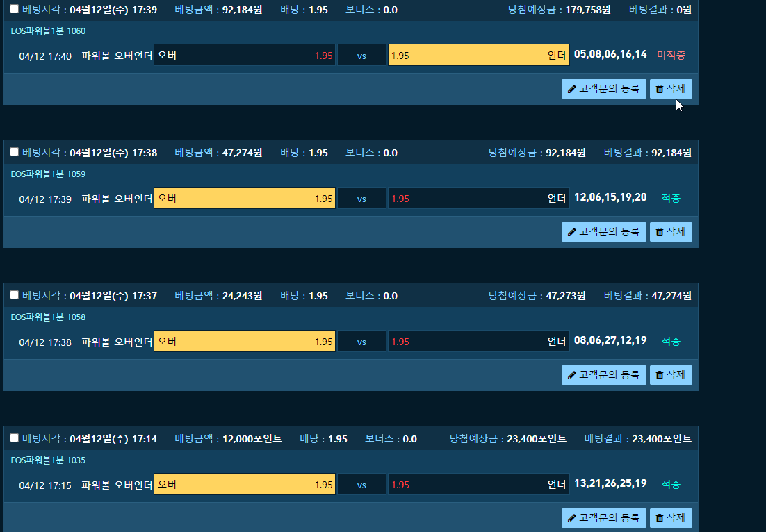The image size is (766, 532).
Task: Click pencil icon on round 1058 inquiry button
Action: (x=571, y=375)
